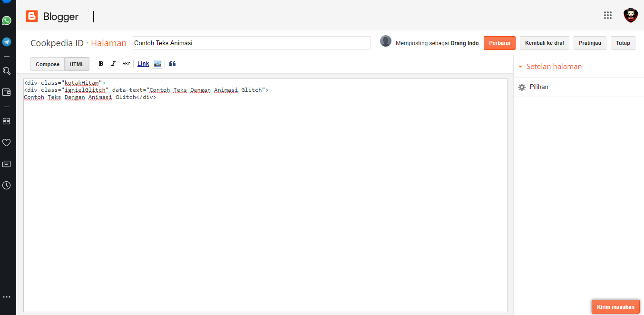The height and width of the screenshot is (315, 644).
Task: Switch to Compose editor mode
Action: pos(48,64)
